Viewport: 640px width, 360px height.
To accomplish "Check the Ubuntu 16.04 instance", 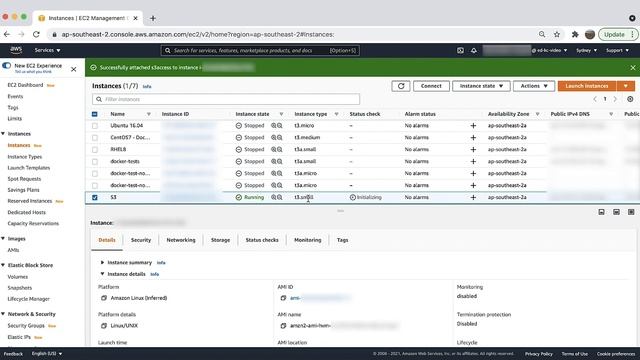I will [95, 126].
